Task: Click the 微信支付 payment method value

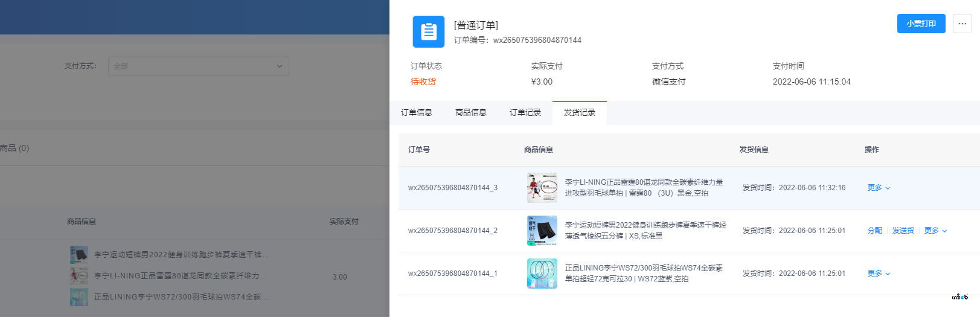Action: click(x=668, y=82)
